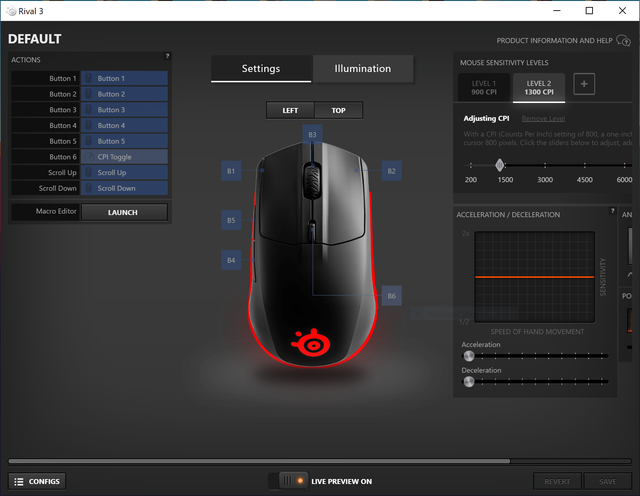Click the "ACCELERATION / DECELERATION" heading
This screenshot has width=640, height=496.
[x=508, y=215]
